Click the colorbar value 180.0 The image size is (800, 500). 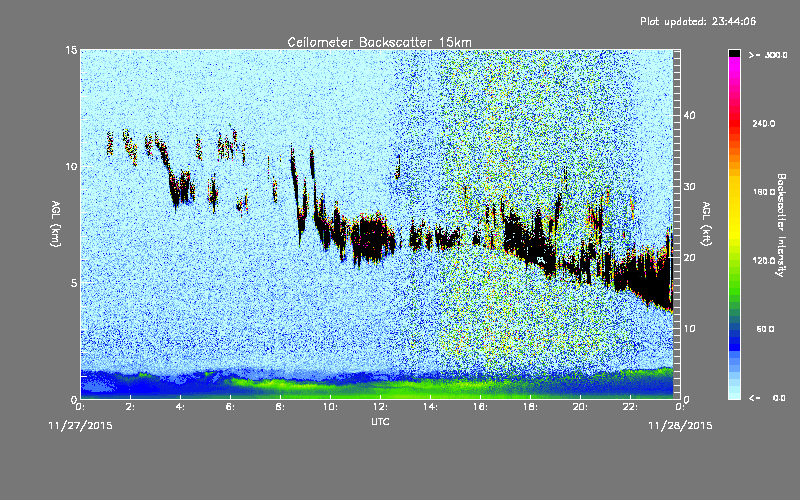click(764, 192)
